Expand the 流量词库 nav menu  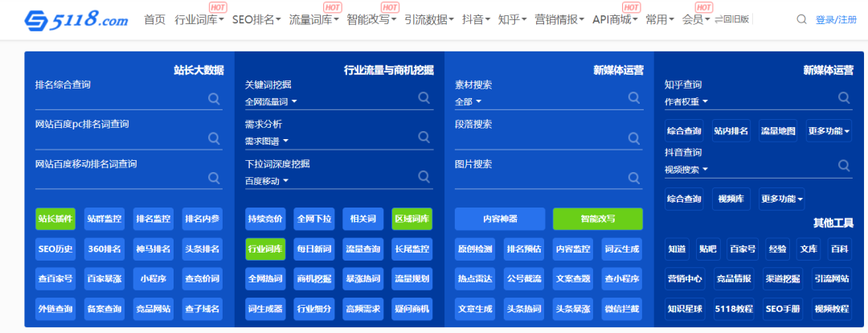(314, 20)
